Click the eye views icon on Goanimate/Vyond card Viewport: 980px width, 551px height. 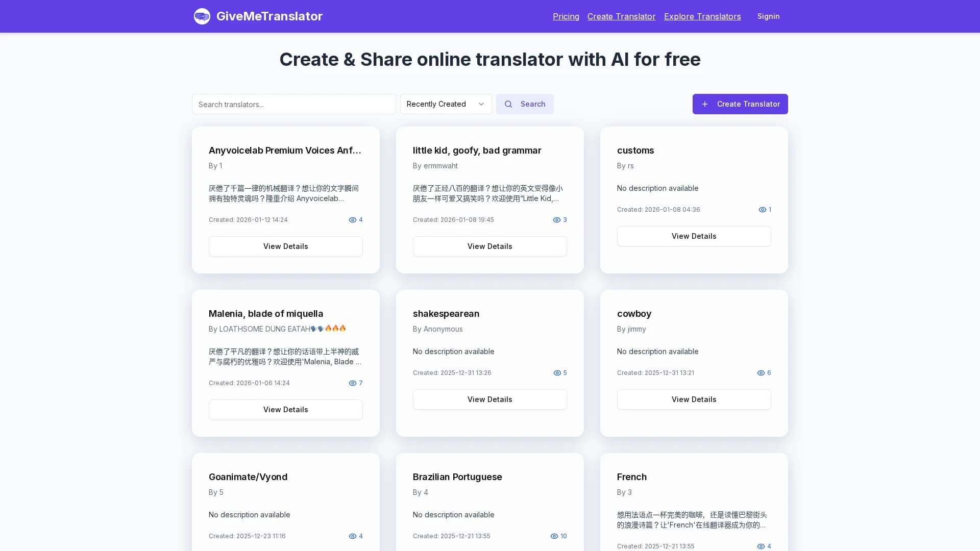(353, 536)
